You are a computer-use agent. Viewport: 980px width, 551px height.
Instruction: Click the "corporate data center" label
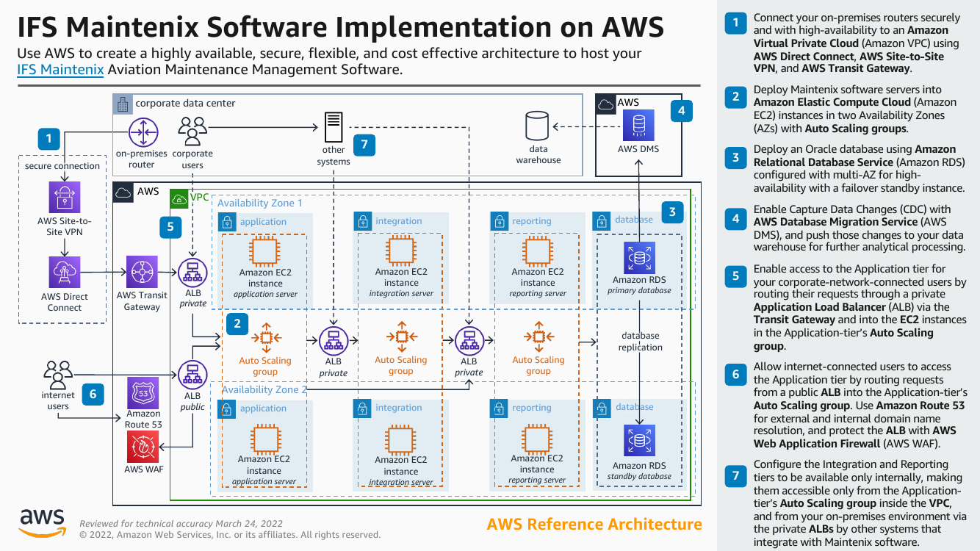[x=185, y=104]
